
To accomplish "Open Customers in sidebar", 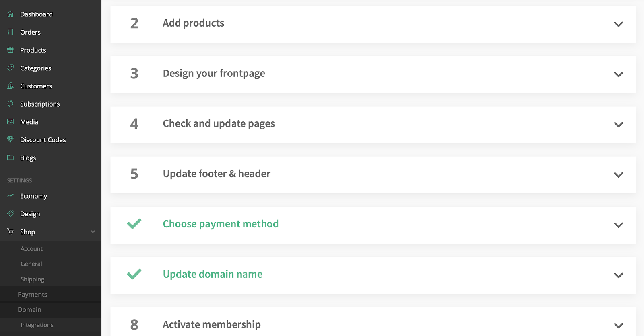I will [36, 86].
